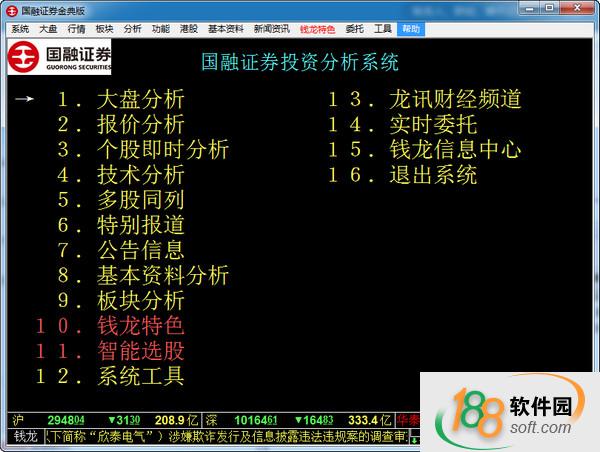Maximize the 国融证券金典版 window
600x452 pixels.
549,8
